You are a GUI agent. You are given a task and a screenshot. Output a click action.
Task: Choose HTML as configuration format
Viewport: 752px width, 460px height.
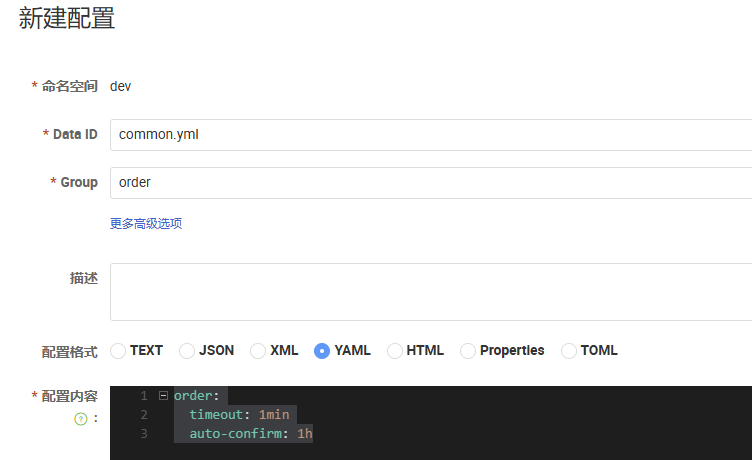[394, 351]
